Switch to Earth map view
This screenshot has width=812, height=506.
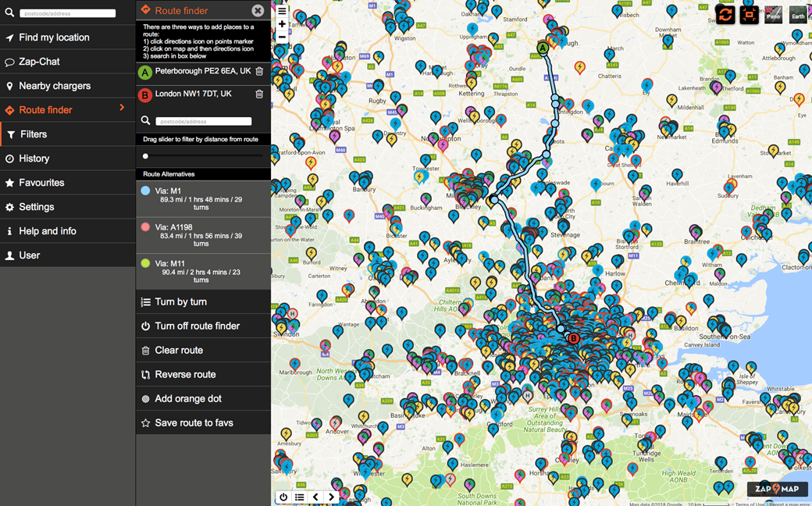(798, 15)
